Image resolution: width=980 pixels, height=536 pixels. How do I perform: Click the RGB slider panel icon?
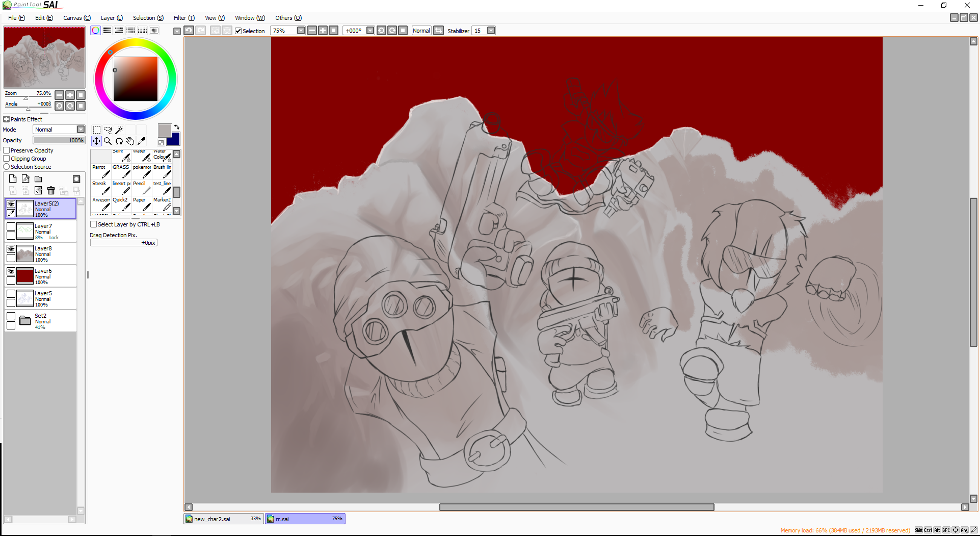tap(107, 31)
